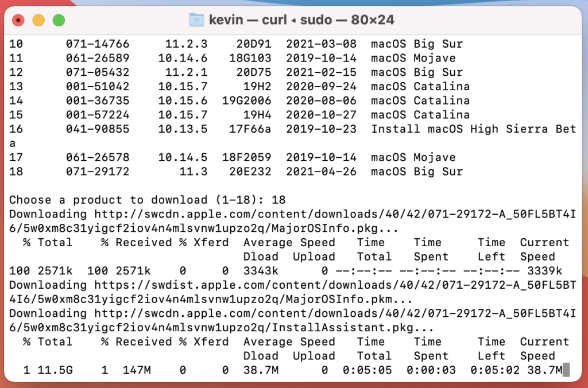Click date 2021-03-08 in row 10
The image size is (588, 388).
(321, 44)
